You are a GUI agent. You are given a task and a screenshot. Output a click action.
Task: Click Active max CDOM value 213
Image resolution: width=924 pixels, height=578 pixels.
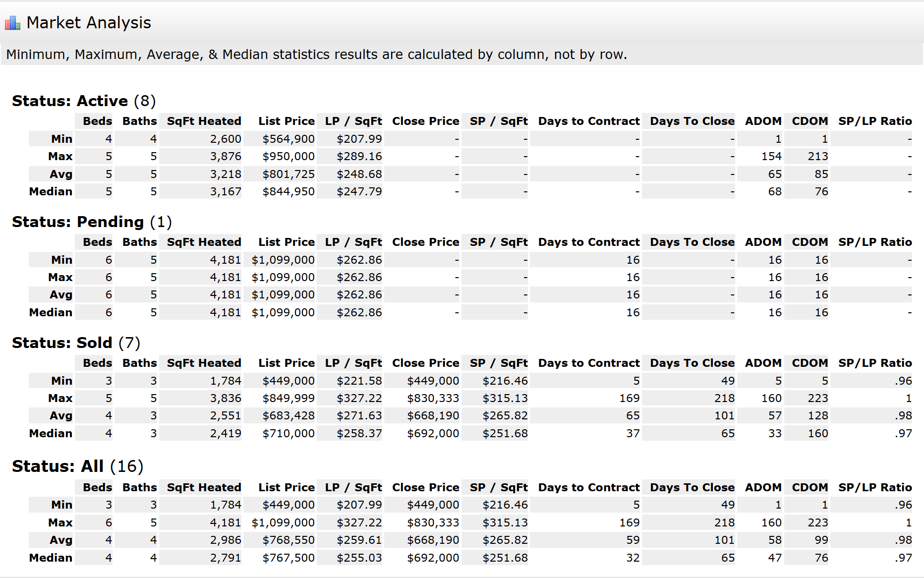[x=818, y=157]
